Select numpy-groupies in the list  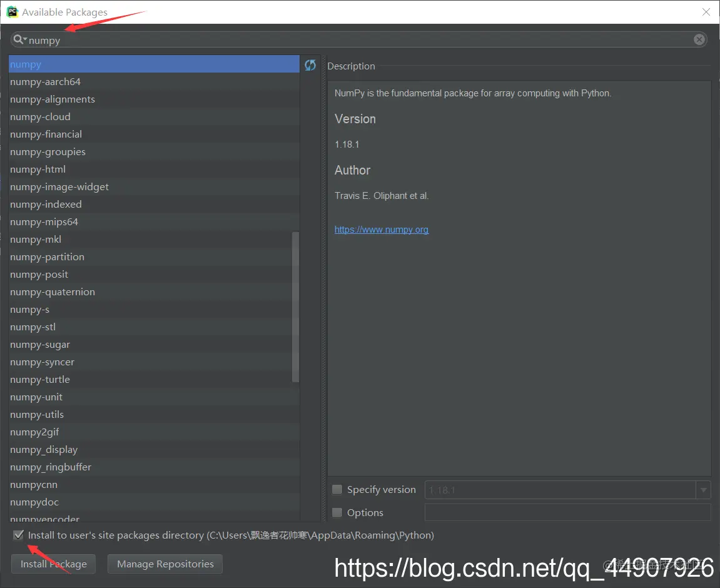pos(154,151)
